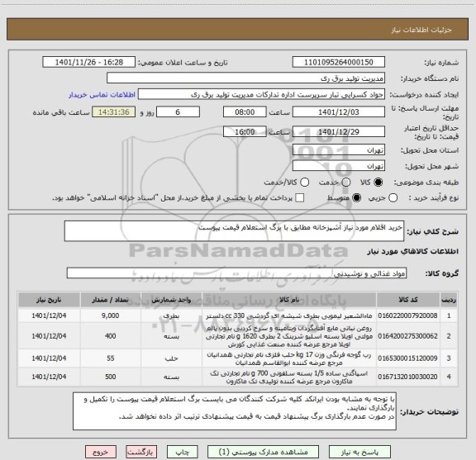Click product code 0164200275300062
The width and height of the screenshot is (476, 460).
click(x=407, y=336)
